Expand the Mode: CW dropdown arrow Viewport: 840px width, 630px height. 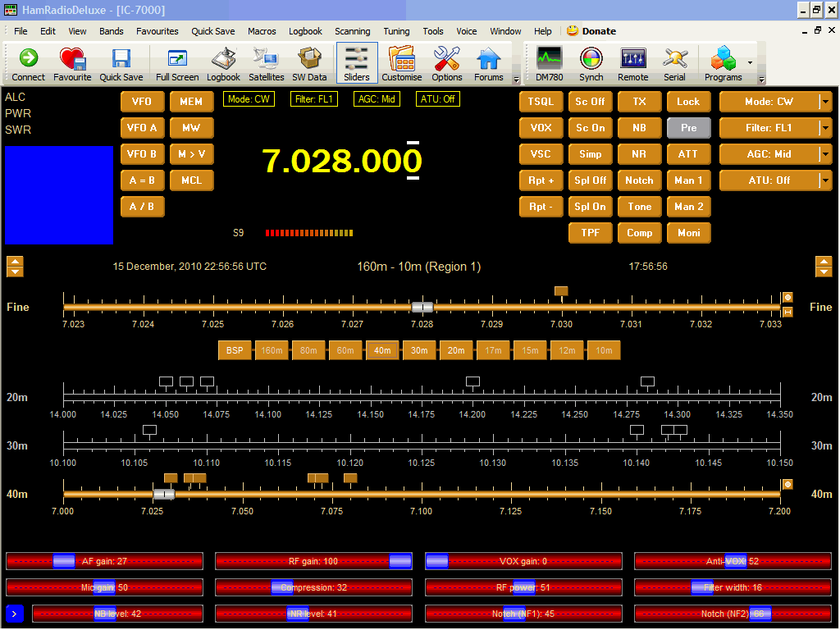(x=825, y=101)
